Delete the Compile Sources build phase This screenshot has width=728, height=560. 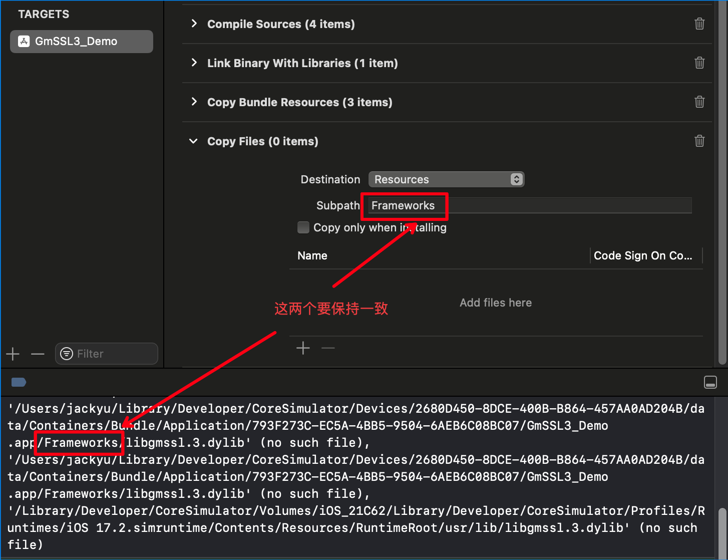click(699, 24)
